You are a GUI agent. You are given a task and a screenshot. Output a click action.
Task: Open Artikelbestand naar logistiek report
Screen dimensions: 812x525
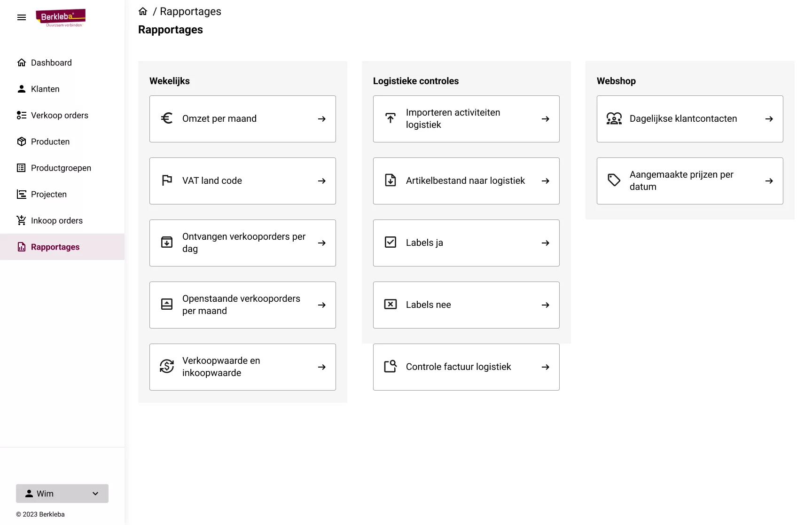click(x=466, y=181)
